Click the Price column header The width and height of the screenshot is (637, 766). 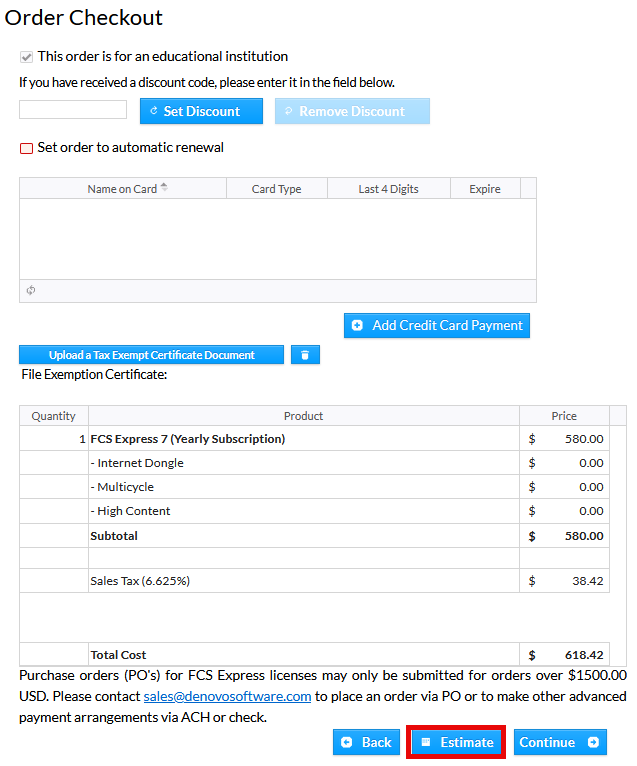pyautogui.click(x=564, y=416)
